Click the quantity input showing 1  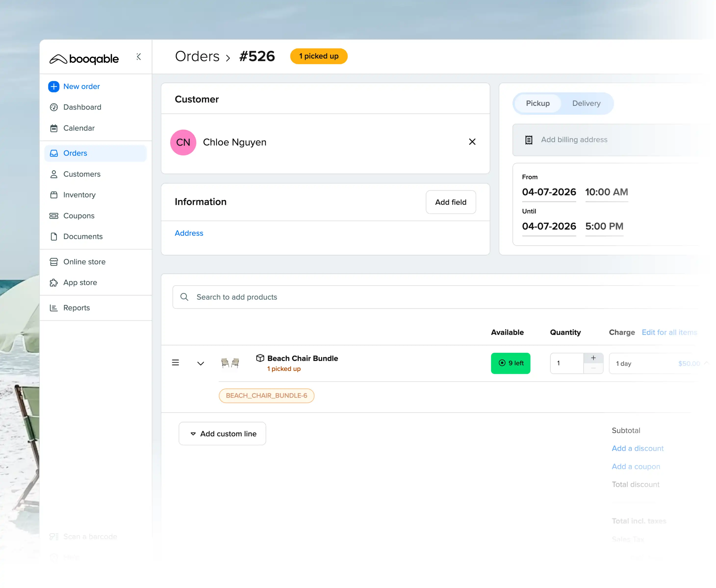click(x=566, y=363)
